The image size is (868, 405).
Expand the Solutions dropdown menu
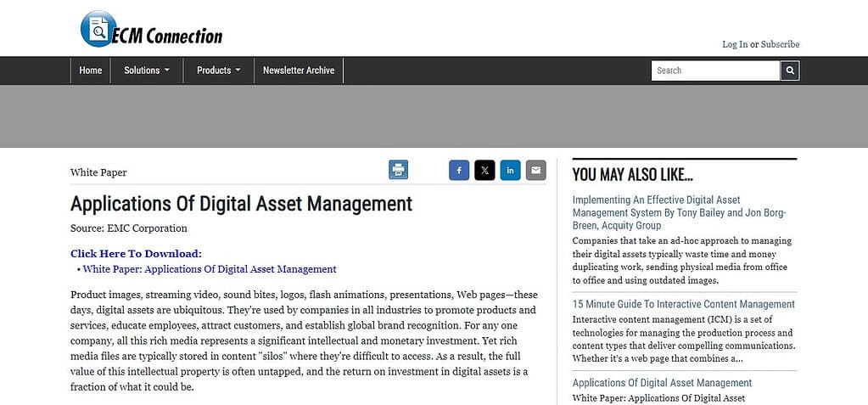tap(147, 70)
